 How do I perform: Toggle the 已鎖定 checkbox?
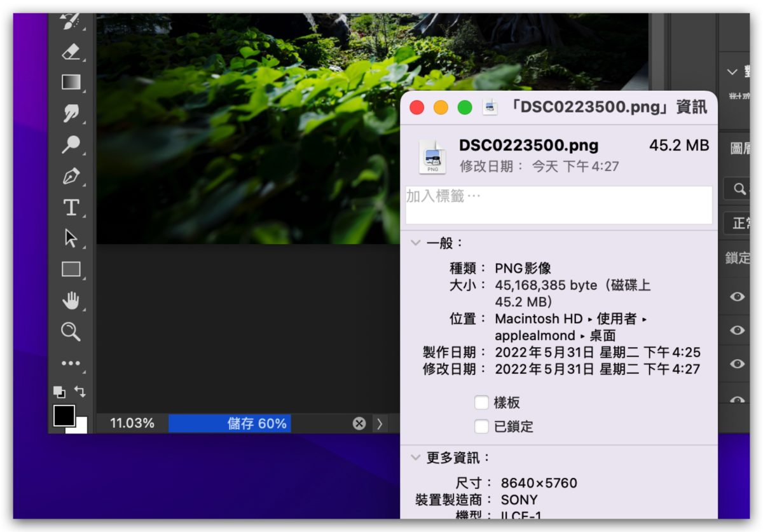coord(482,426)
